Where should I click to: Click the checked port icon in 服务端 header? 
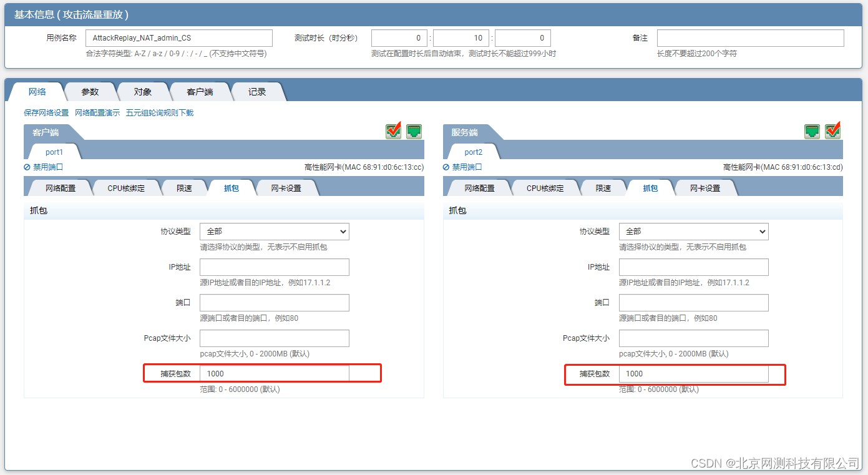coord(832,130)
